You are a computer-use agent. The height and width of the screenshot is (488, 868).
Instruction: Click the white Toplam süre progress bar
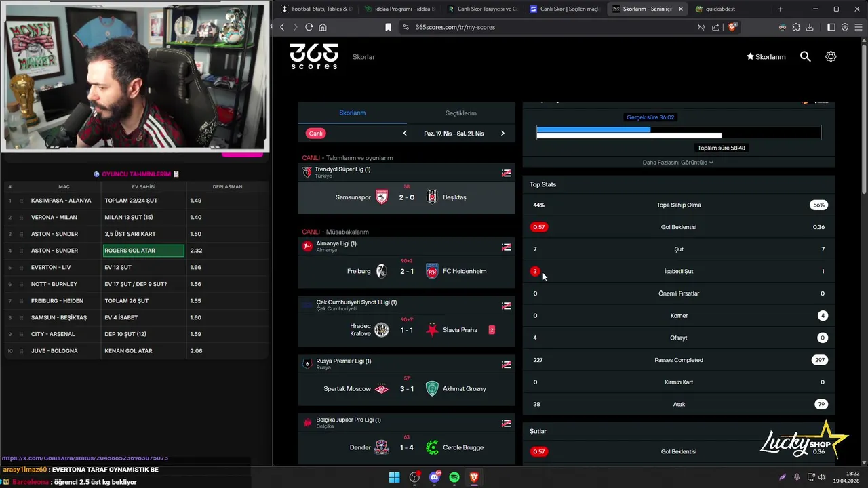629,136
